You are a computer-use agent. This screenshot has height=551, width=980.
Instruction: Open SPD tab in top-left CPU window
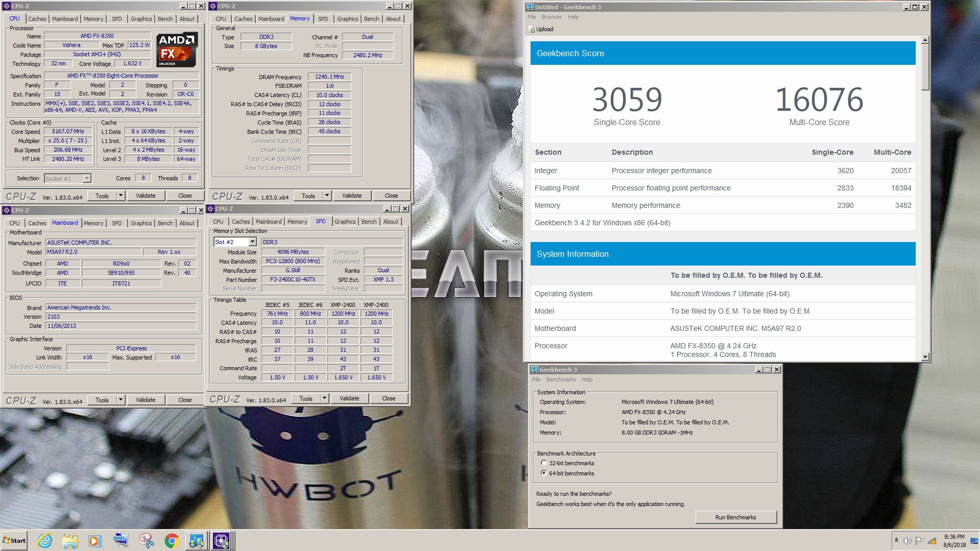[x=117, y=19]
